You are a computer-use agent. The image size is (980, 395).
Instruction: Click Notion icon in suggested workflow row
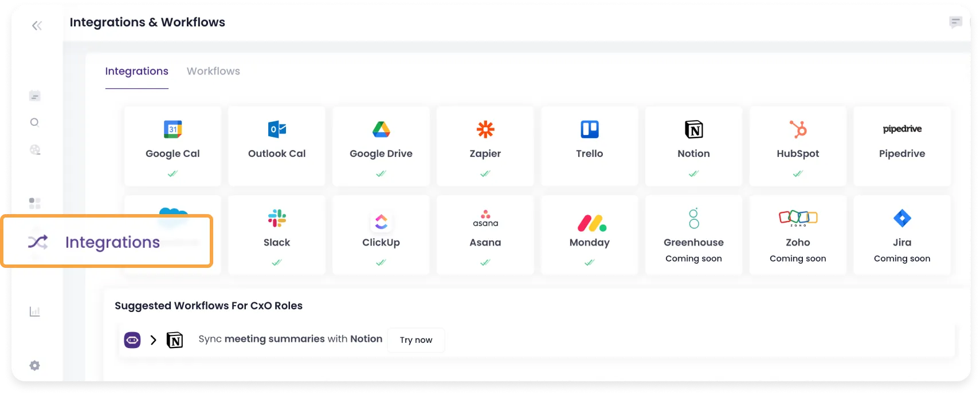point(175,340)
